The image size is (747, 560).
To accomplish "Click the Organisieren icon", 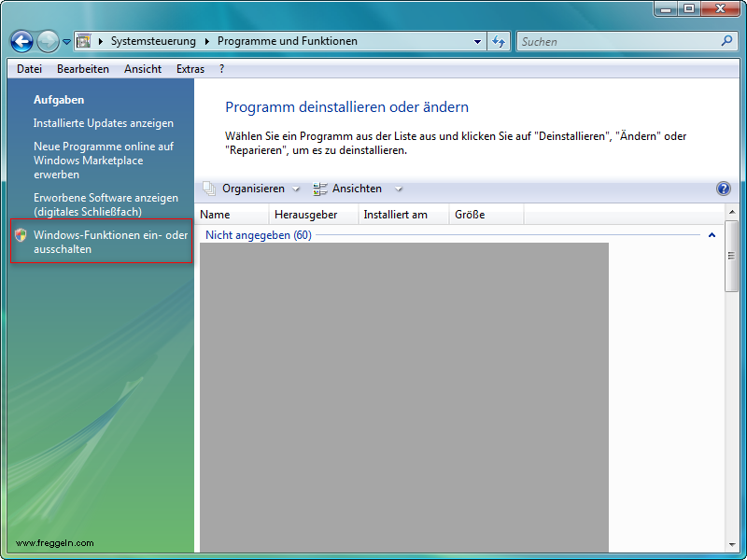I will pos(208,189).
